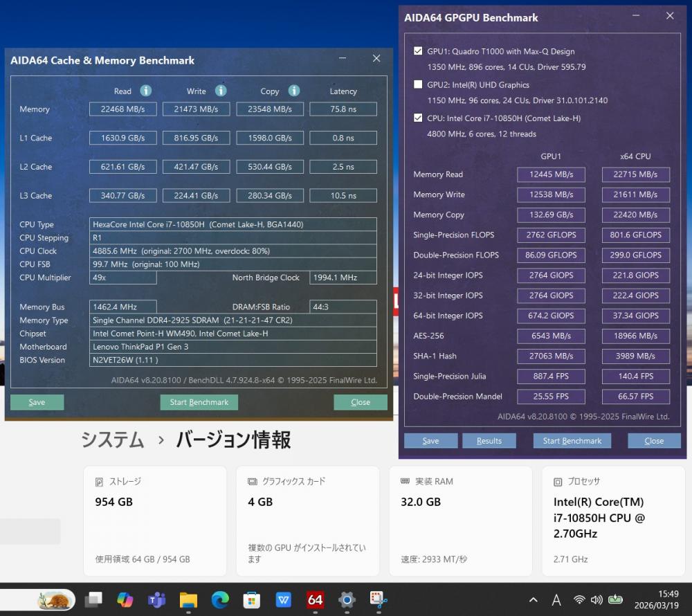
Task: Uncheck GPU1 Quadro T1000 checkbox
Action: coord(418,51)
